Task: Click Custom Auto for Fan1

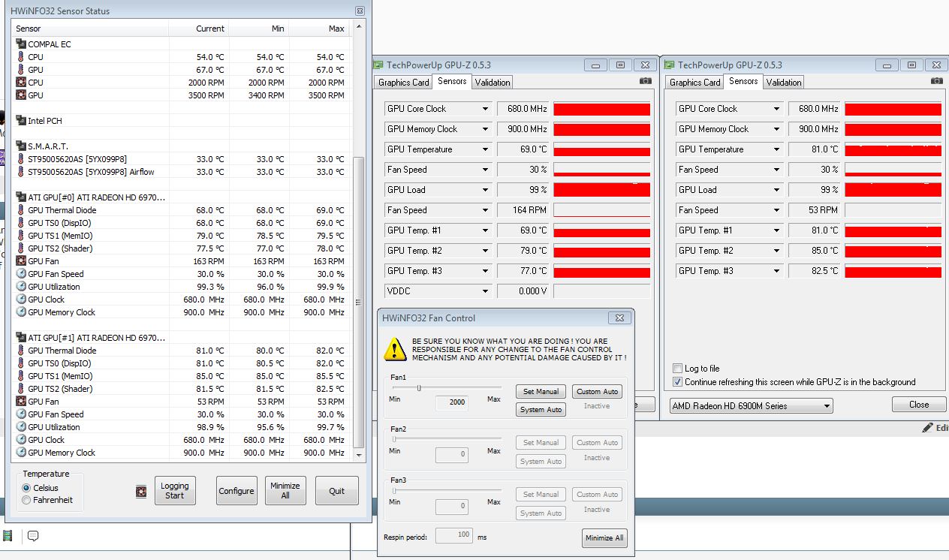Action: 598,391
